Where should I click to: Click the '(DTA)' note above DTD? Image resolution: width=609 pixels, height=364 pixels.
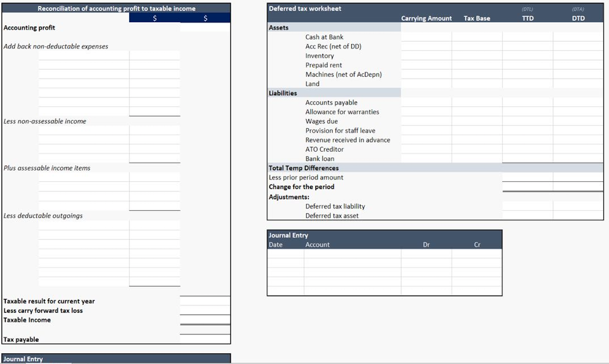click(x=578, y=9)
